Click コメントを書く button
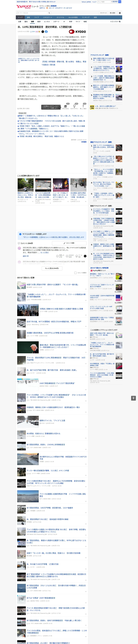 pyautogui.click(x=69, y=243)
